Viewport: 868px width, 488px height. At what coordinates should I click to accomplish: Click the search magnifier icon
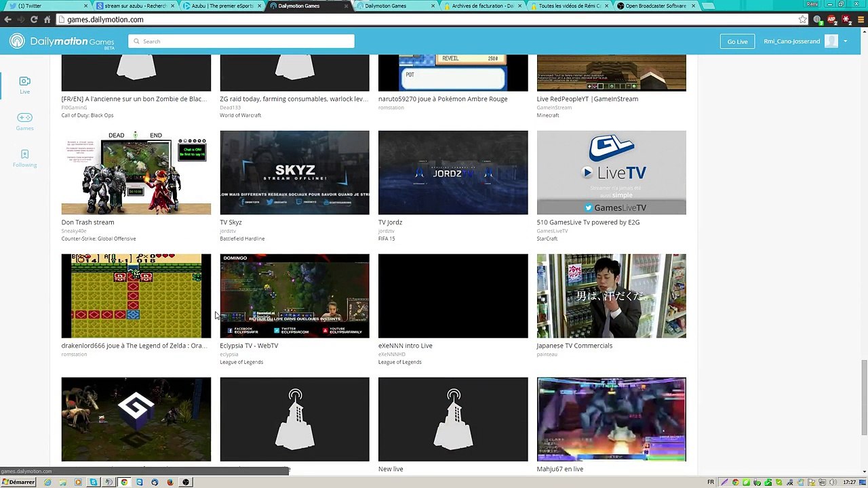tap(136, 41)
